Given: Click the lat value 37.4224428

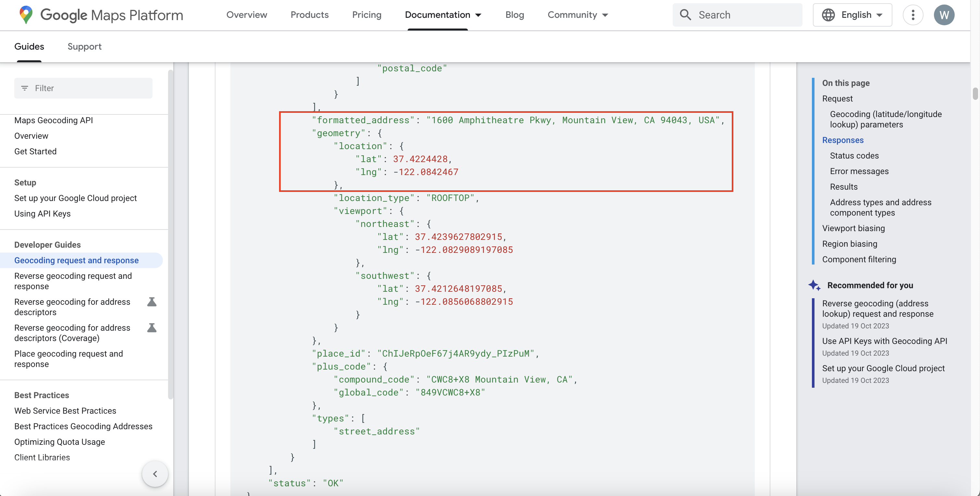Looking at the screenshot, I should point(420,159).
